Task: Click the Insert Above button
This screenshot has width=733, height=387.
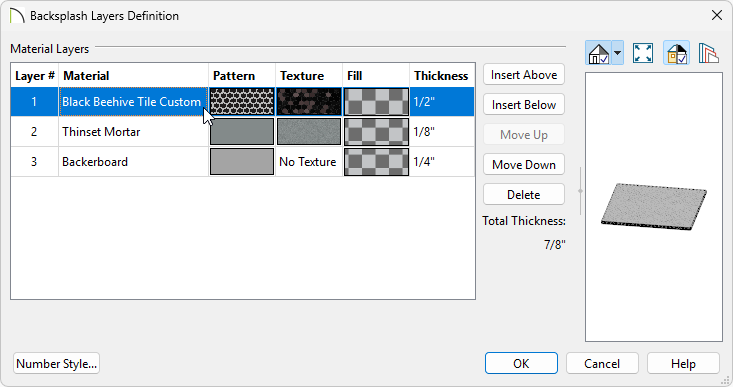Action: point(524,75)
